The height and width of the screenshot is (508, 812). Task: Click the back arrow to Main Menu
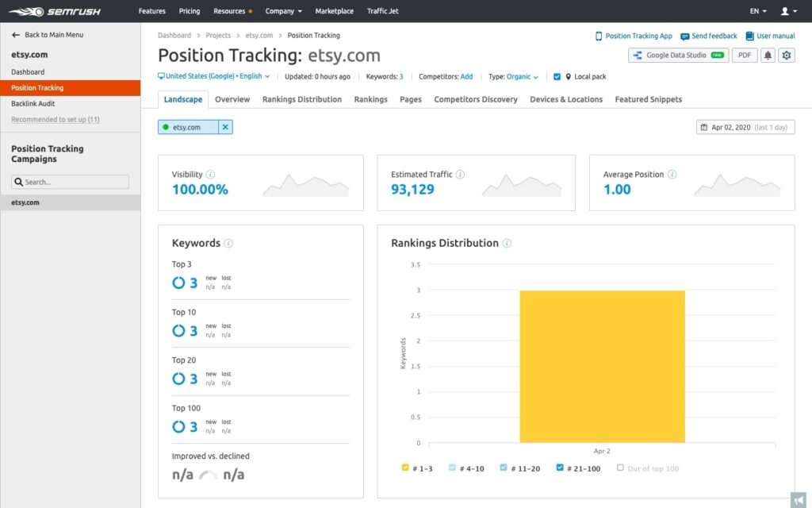pos(16,35)
